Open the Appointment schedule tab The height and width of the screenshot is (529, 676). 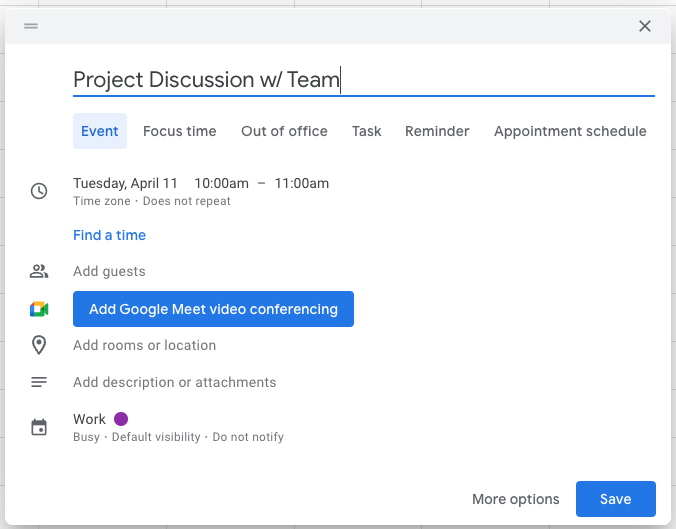570,131
